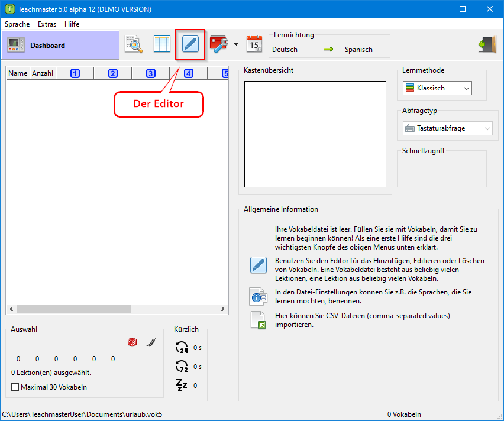
Task: Click the search magnifier toolbar icon
Action: click(134, 44)
